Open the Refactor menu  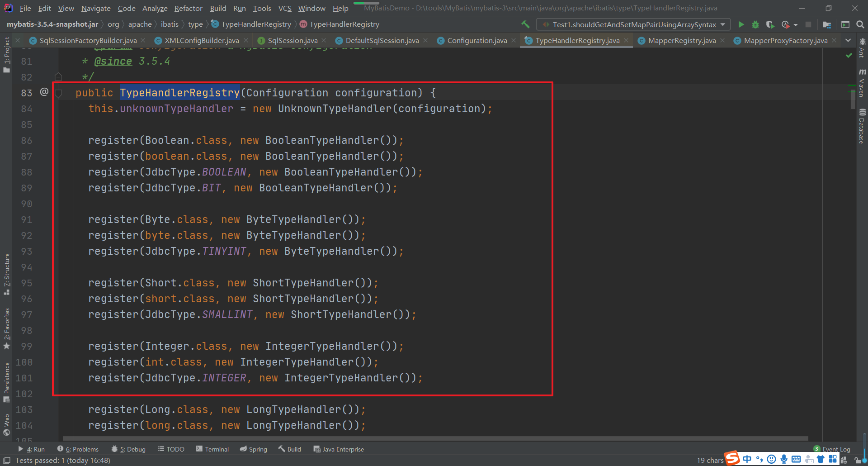click(188, 8)
